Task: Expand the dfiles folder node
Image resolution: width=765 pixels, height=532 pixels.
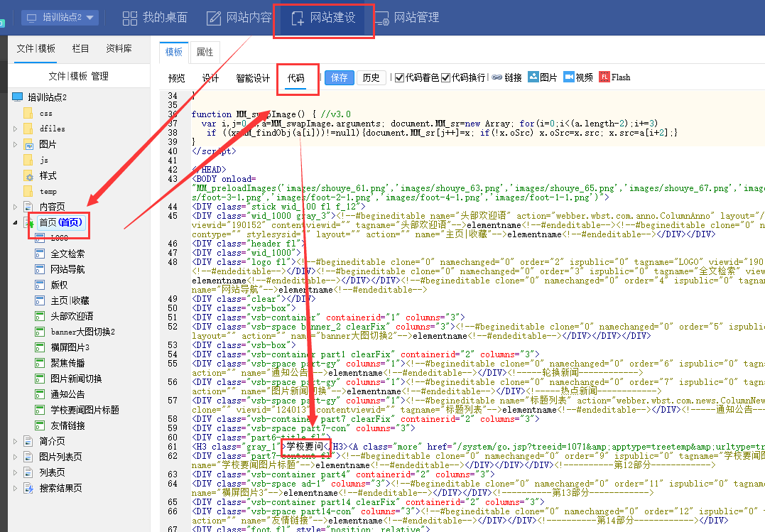Action: (16, 129)
